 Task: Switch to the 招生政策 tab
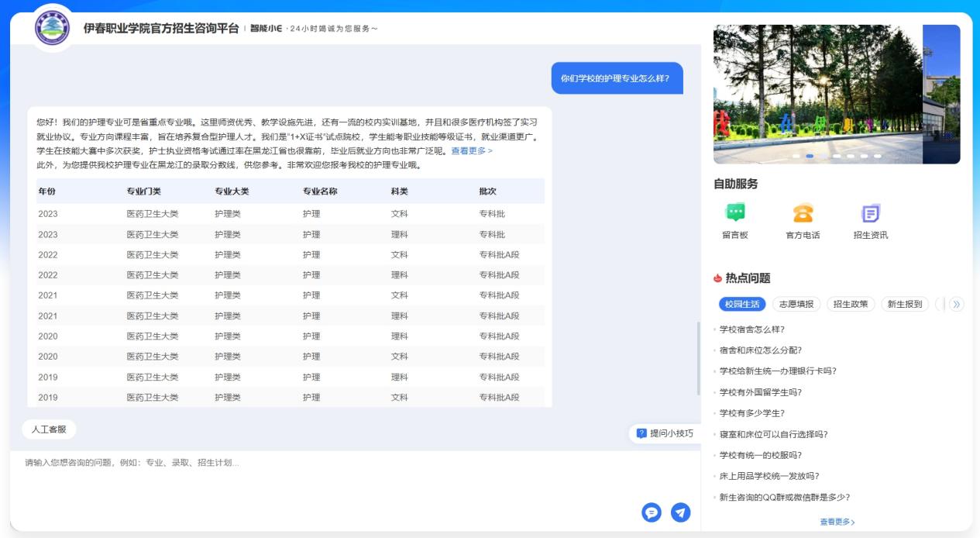coord(850,304)
